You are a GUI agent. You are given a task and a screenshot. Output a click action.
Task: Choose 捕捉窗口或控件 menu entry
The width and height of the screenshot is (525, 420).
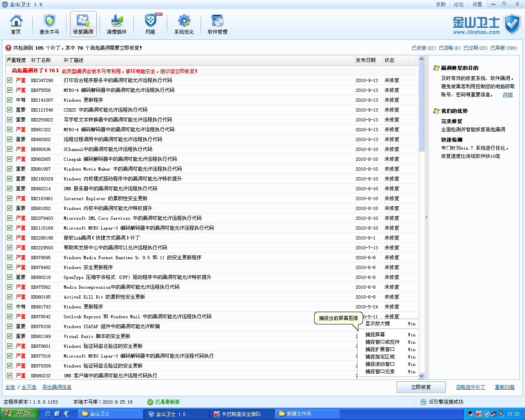[388, 342]
